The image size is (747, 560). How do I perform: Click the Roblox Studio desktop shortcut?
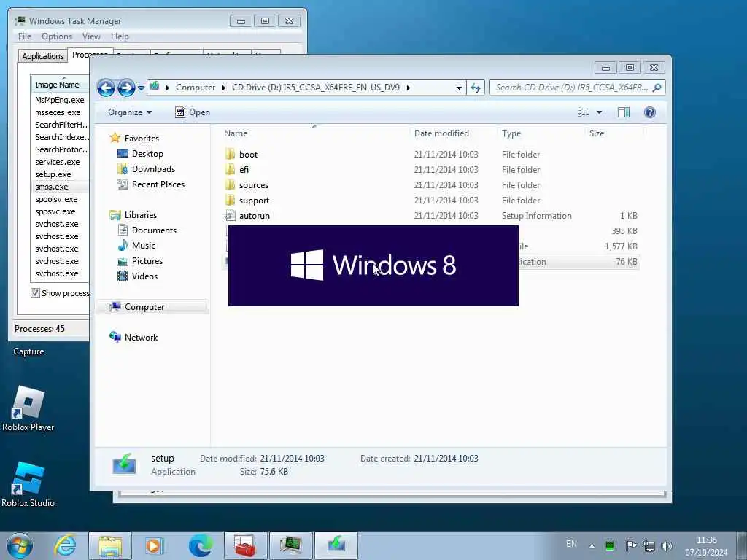click(28, 485)
